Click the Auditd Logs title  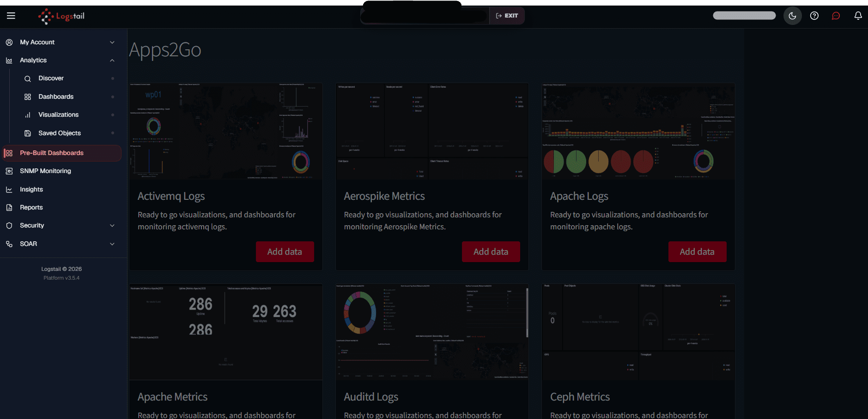coord(371,397)
